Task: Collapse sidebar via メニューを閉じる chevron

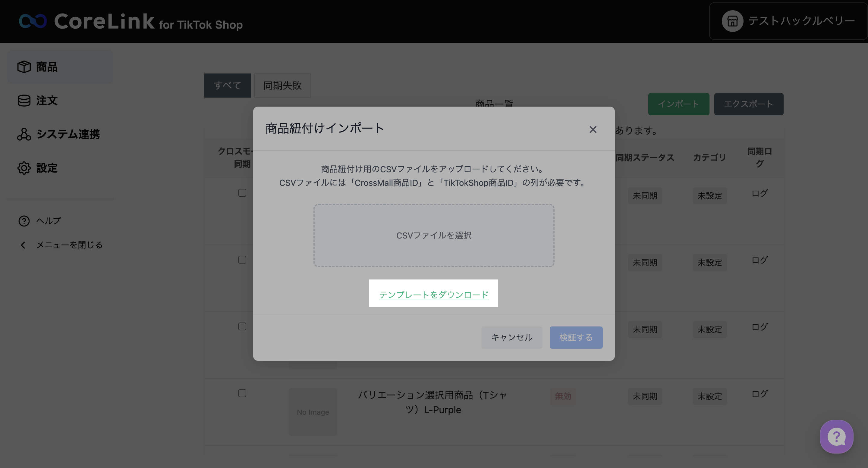Action: (x=23, y=245)
